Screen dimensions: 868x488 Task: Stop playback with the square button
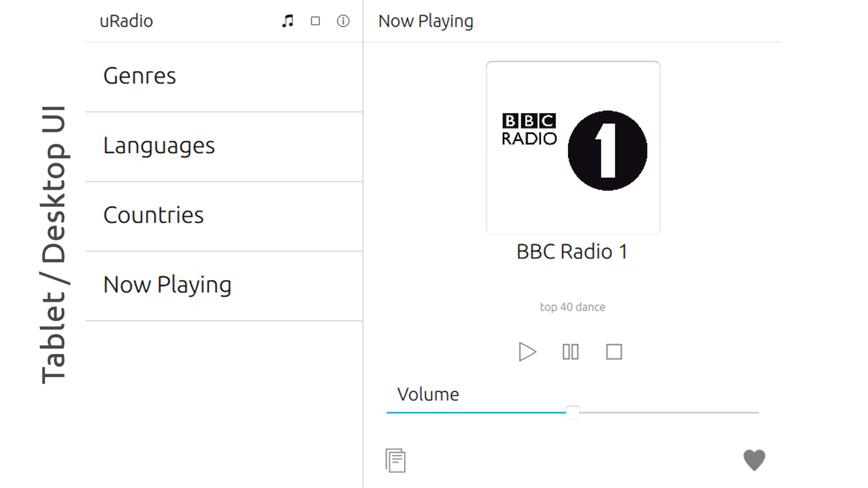(x=614, y=352)
